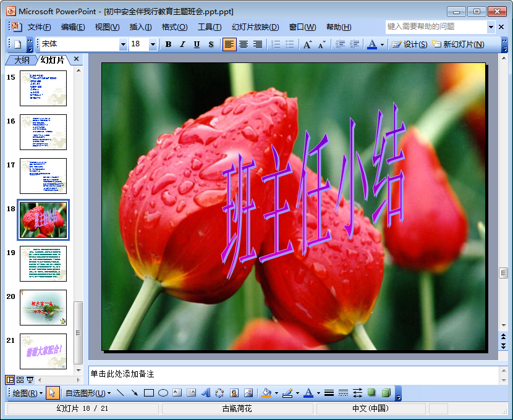The image size is (513, 420).
Task: Insert a new slide
Action: pos(458,44)
